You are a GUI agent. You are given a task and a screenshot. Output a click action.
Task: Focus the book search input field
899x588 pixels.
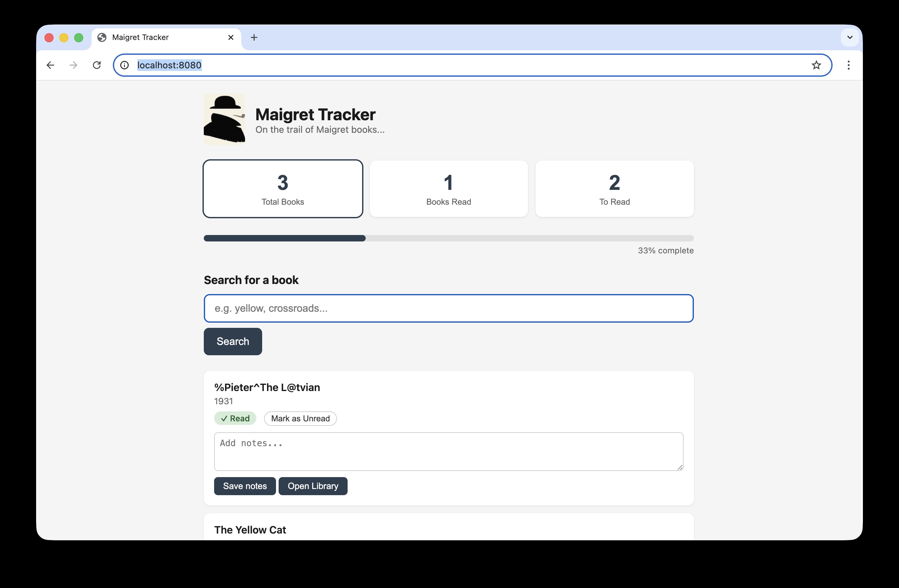point(448,308)
